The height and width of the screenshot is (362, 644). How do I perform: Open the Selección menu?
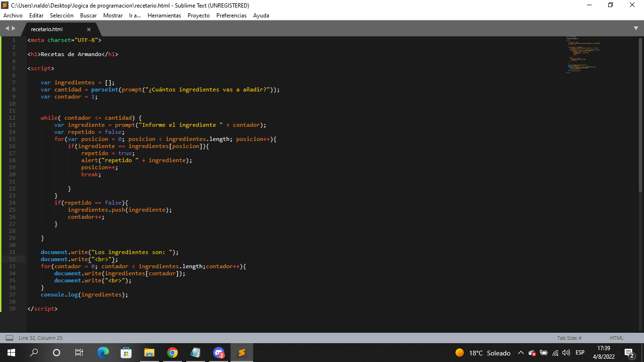tap(62, 16)
